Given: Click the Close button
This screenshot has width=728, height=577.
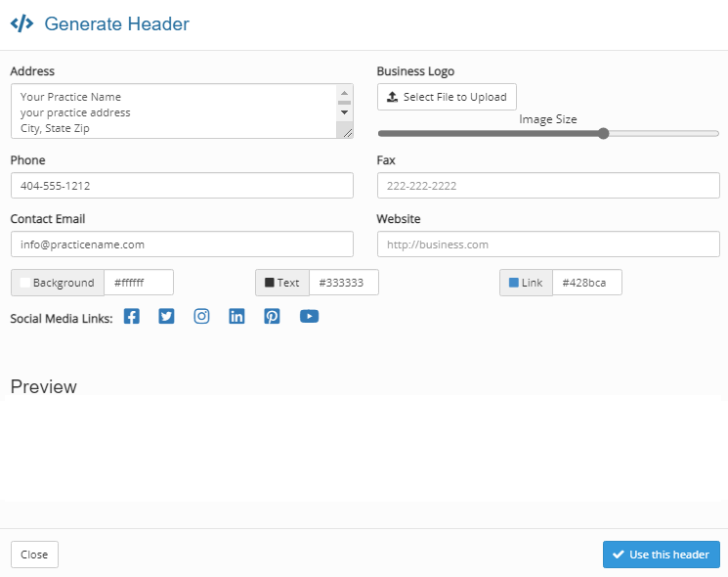Looking at the screenshot, I should point(34,555).
